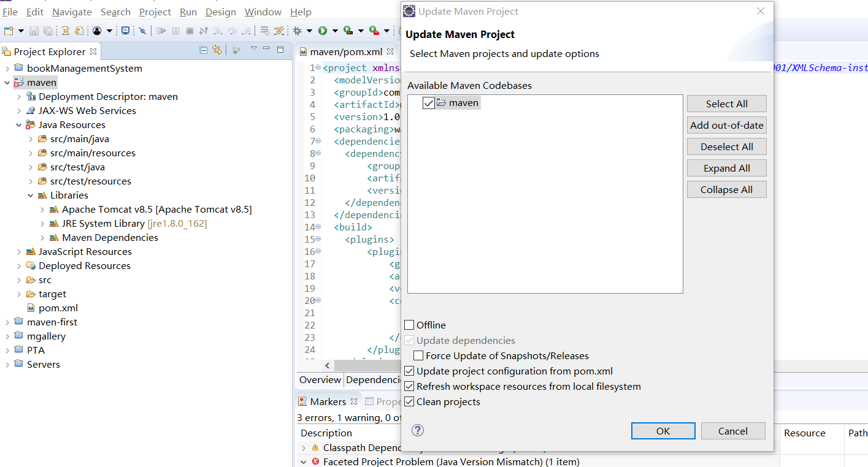Viewport: 868px width, 467px height.
Task: Cancel the Update Maven Project dialog
Action: (733, 431)
